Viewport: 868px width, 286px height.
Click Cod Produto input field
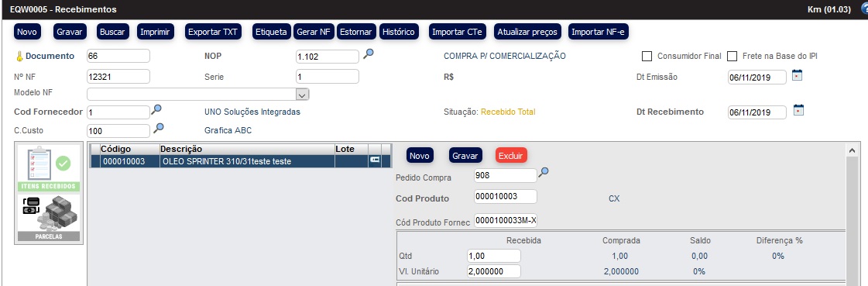(506, 196)
